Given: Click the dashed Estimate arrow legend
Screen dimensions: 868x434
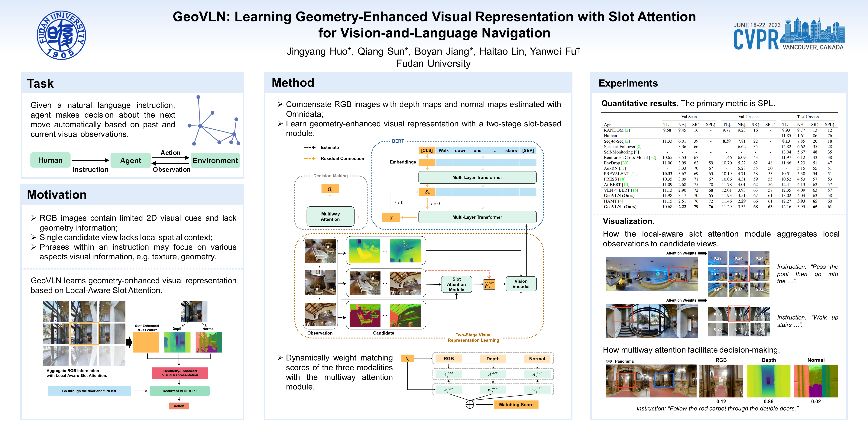Looking at the screenshot, I should (x=309, y=148).
